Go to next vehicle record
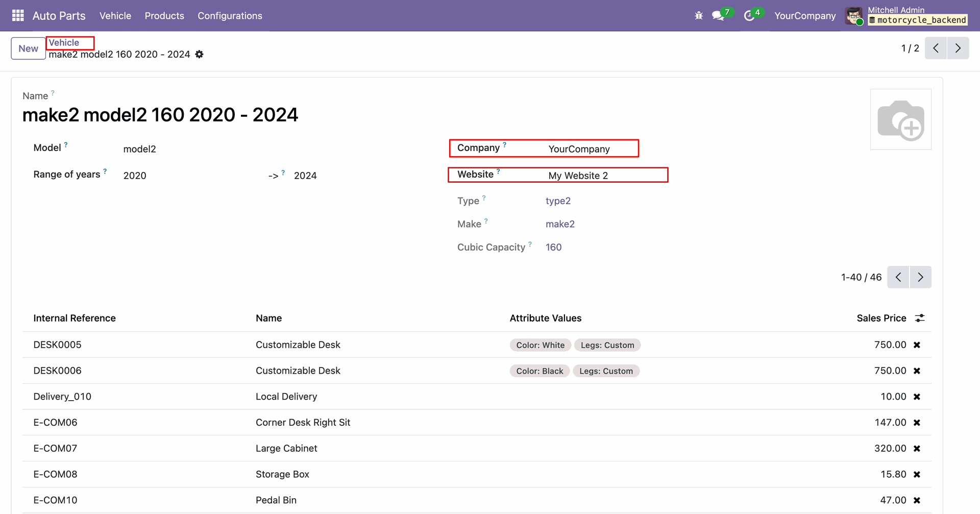This screenshot has height=514, width=980. coord(958,48)
